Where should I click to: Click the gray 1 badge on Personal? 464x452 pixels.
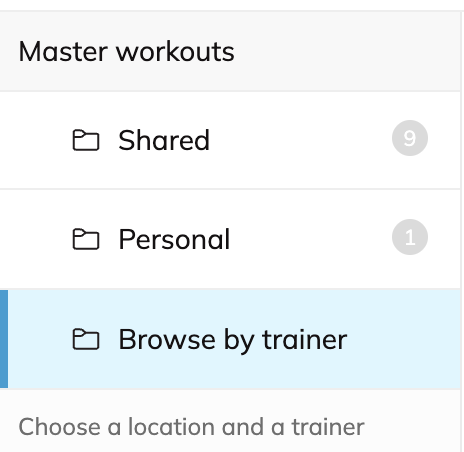(x=410, y=237)
